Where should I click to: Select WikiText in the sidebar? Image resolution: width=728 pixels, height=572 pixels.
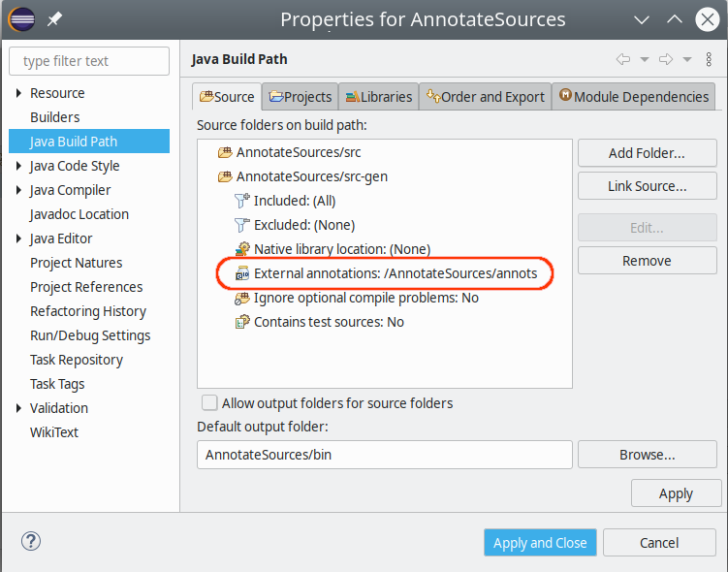[54, 432]
